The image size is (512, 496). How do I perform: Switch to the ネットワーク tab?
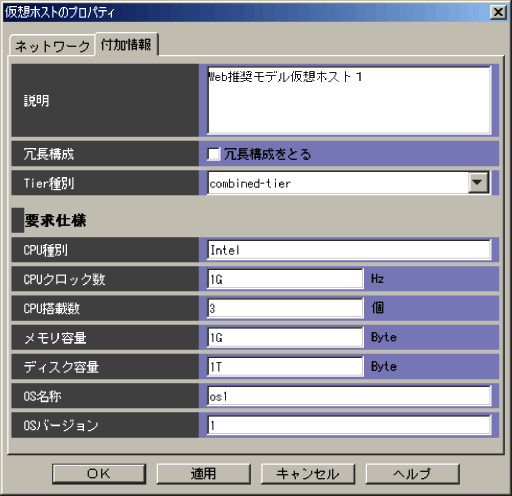52,45
